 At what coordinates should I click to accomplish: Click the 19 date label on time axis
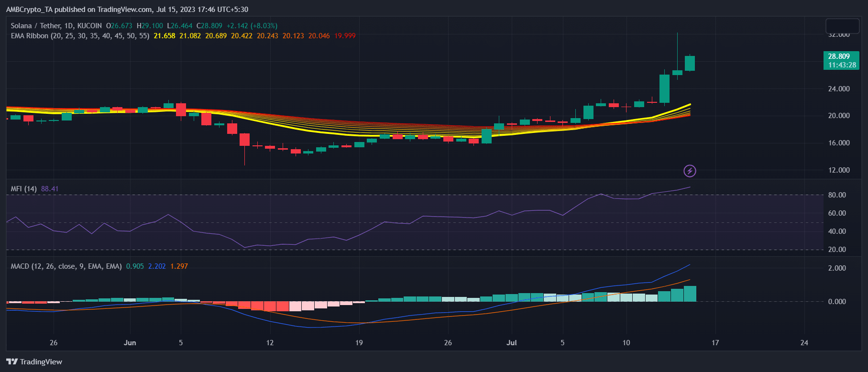tap(359, 343)
